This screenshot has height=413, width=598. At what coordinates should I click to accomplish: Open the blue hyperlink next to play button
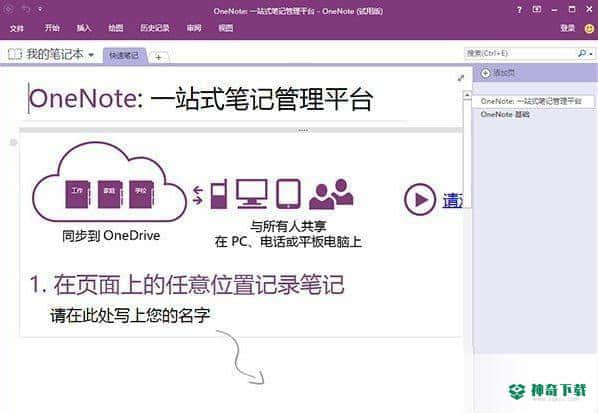452,201
